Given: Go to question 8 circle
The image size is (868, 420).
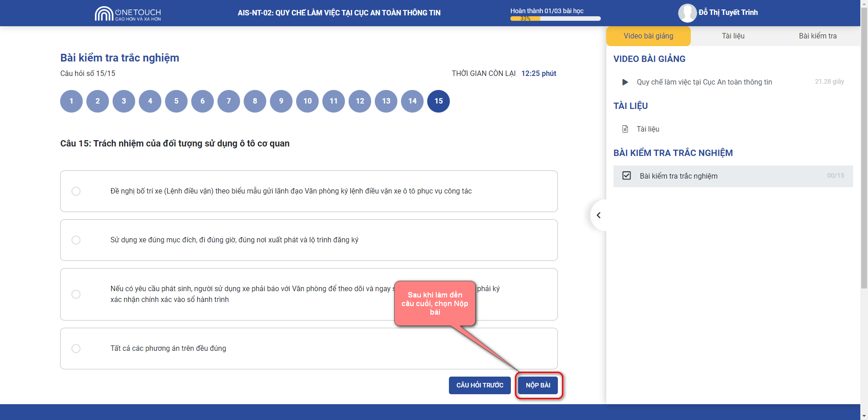Looking at the screenshot, I should 255,101.
